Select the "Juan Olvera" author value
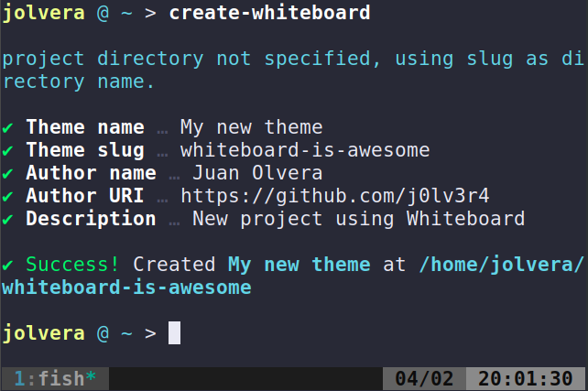Image resolution: width=588 pixels, height=391 pixels. (257, 173)
